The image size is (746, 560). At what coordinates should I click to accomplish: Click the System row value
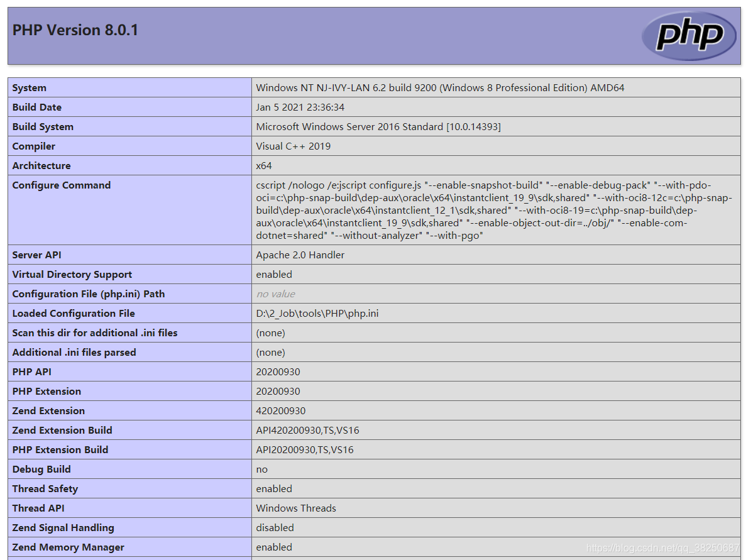click(434, 87)
